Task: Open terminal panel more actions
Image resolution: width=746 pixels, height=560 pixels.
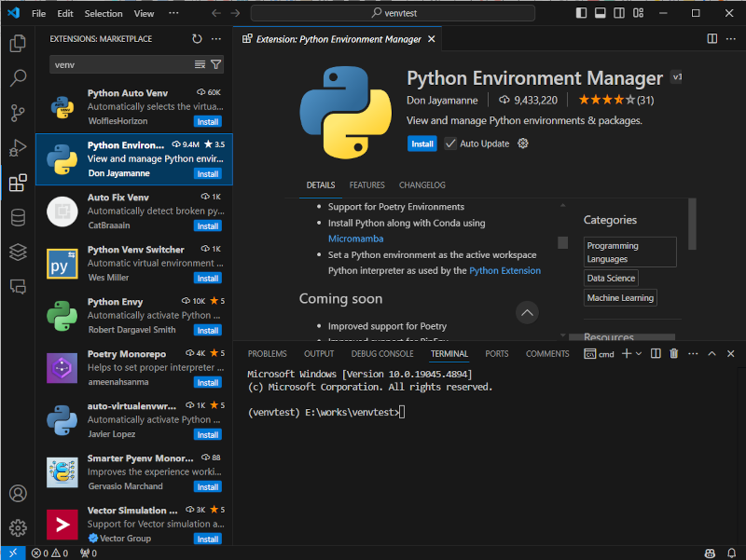Action: [693, 354]
